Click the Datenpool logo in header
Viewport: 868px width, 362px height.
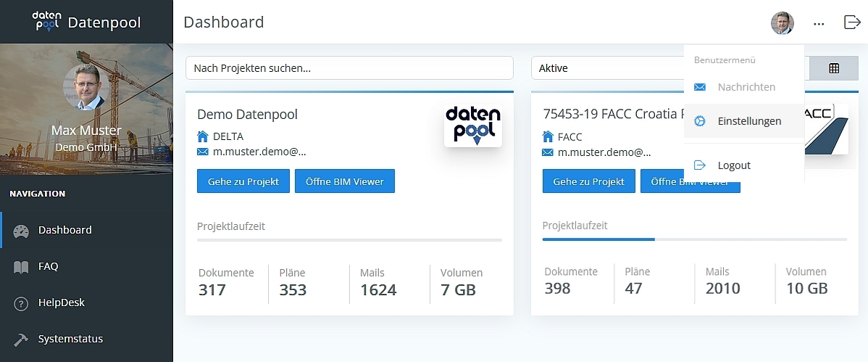[47, 22]
